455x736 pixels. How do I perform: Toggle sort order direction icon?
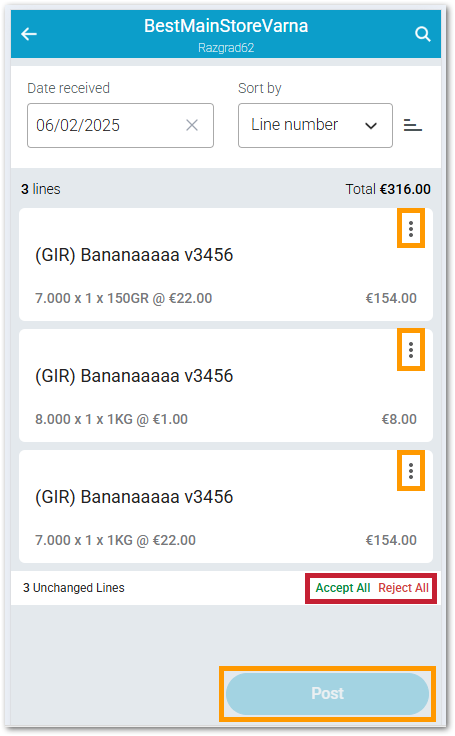(x=413, y=125)
